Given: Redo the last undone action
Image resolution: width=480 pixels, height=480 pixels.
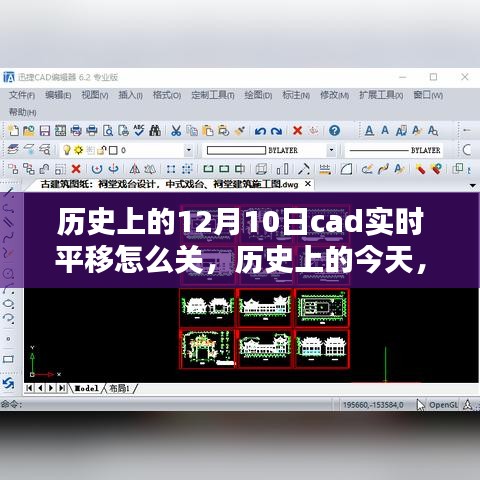Looking at the screenshot, I should [276, 131].
